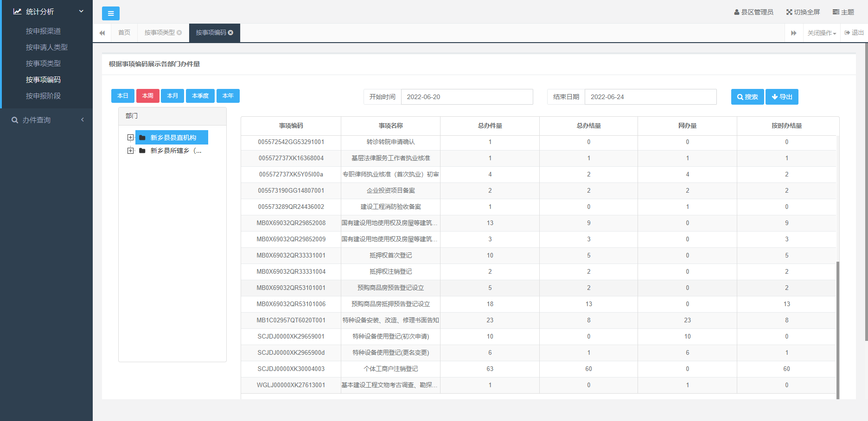The width and height of the screenshot is (868, 421).
Task: Click the hamburger menu toggle button
Action: [x=110, y=13]
